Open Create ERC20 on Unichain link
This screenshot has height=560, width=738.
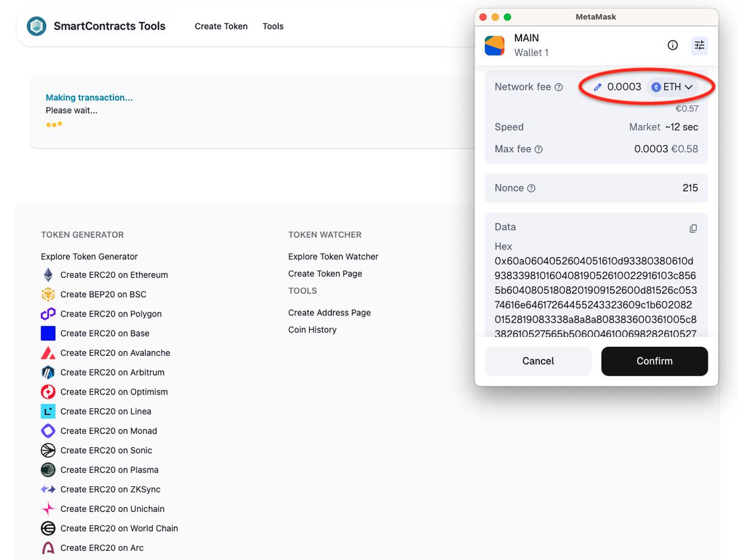point(113,509)
